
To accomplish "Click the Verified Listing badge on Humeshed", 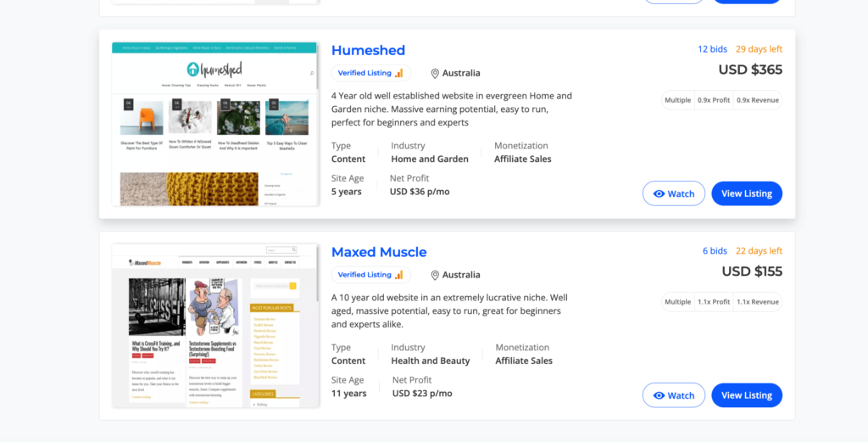I will (370, 73).
